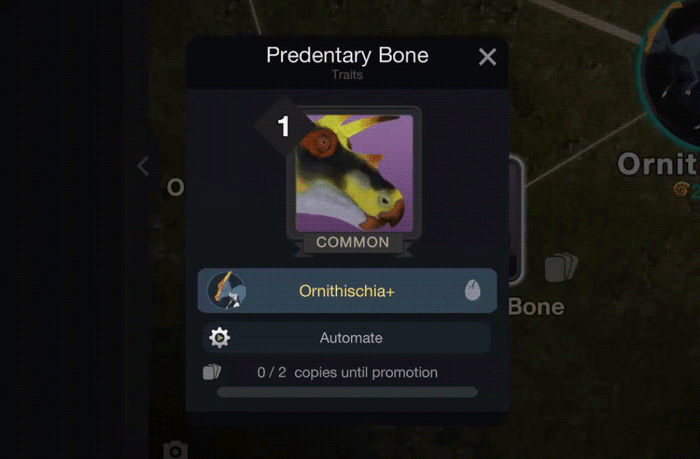
Task: Select the Ornithischia+ row button
Action: (347, 291)
